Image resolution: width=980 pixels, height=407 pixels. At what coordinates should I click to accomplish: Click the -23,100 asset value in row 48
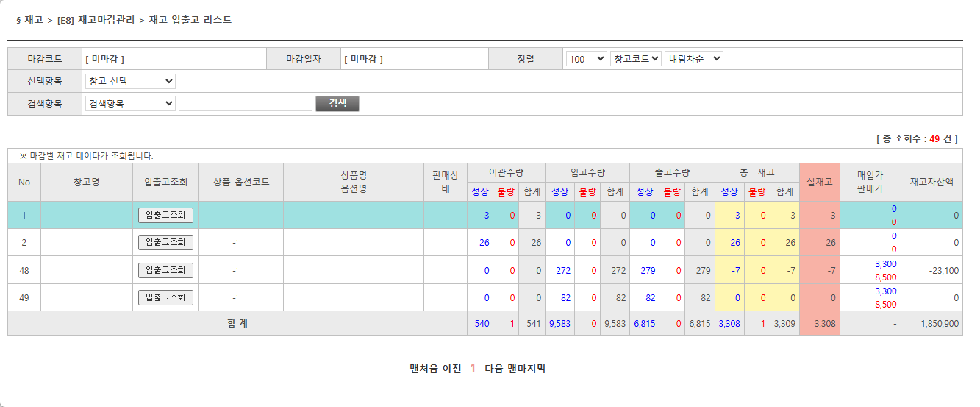coord(943,270)
